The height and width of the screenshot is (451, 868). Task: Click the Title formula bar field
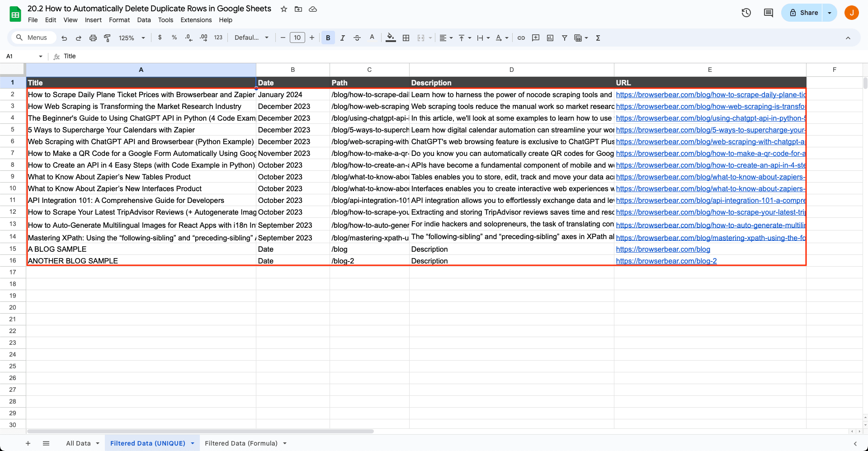point(70,56)
